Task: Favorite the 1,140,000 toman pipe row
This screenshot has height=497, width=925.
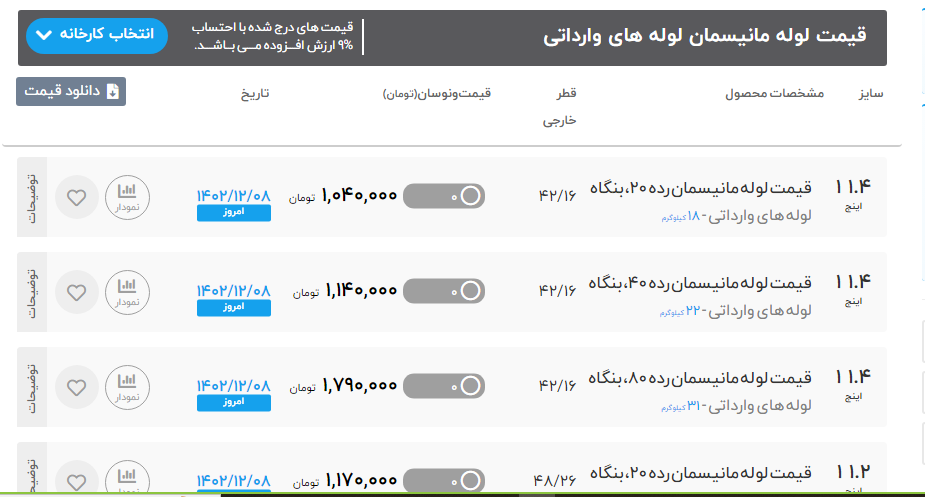Action: pos(77,292)
